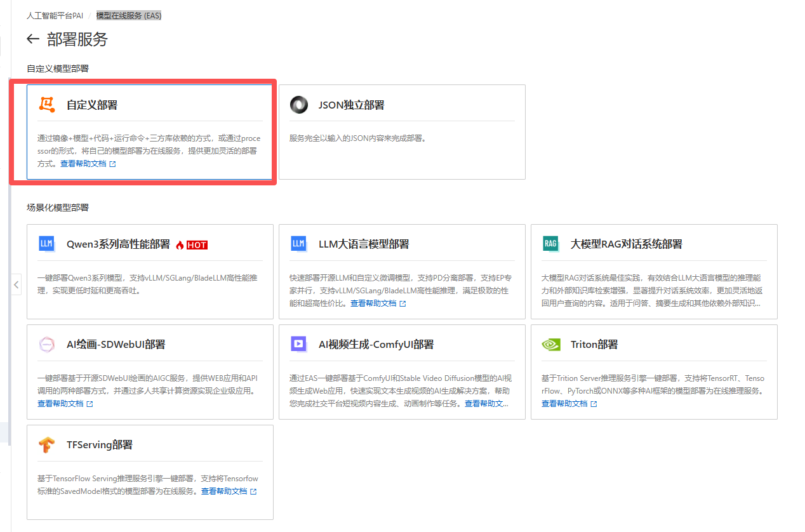Choose TFServing部署 title

click(x=100, y=445)
